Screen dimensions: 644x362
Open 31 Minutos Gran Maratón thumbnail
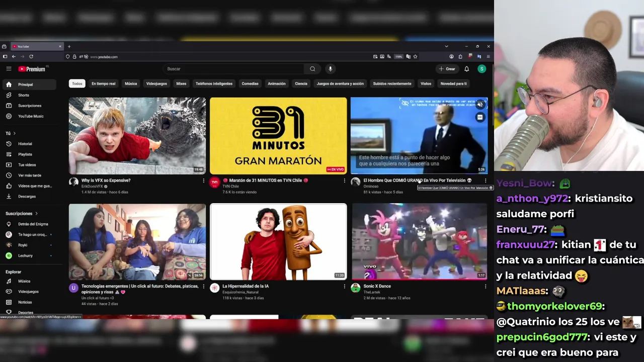coord(278,136)
